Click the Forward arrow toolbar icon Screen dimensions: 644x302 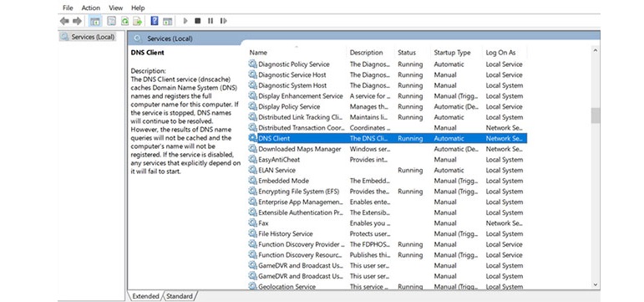77,21
